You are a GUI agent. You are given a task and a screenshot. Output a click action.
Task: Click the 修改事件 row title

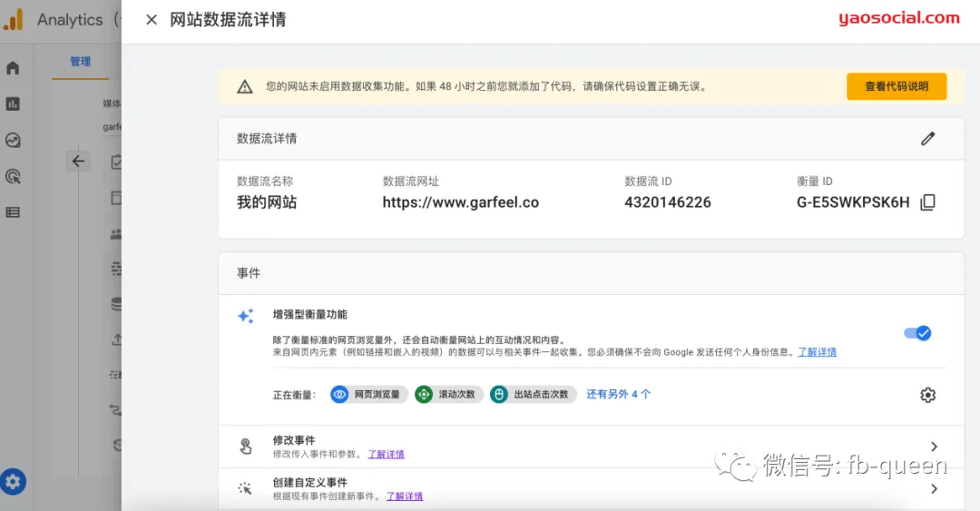[294, 440]
